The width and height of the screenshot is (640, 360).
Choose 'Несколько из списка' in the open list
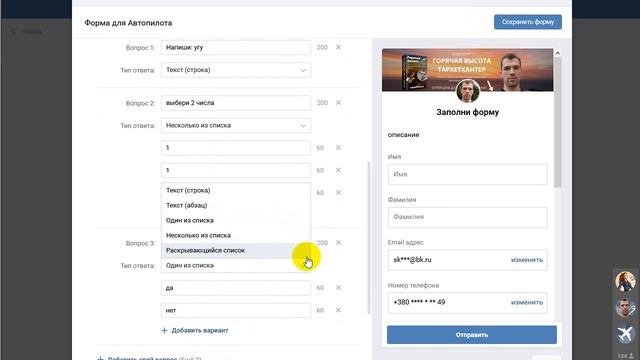point(236,236)
